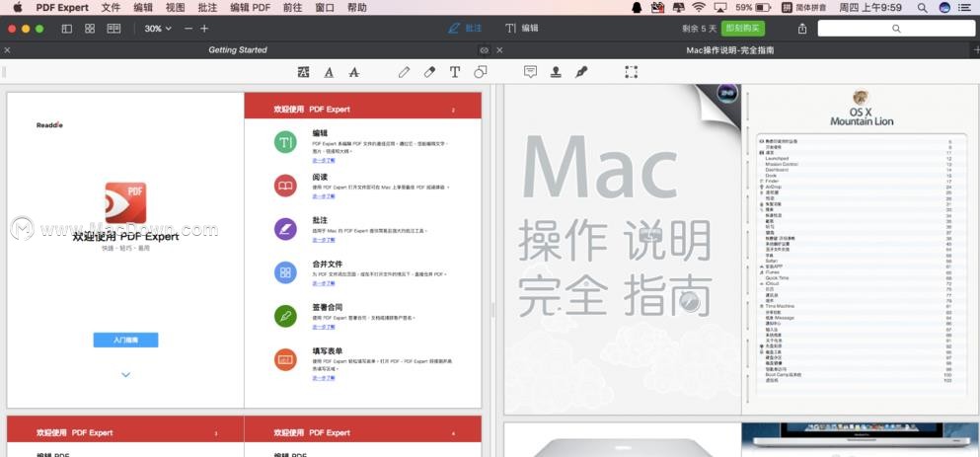Open the 30% zoom level dropdown
Screen dimensions: 980x457
coord(158,29)
